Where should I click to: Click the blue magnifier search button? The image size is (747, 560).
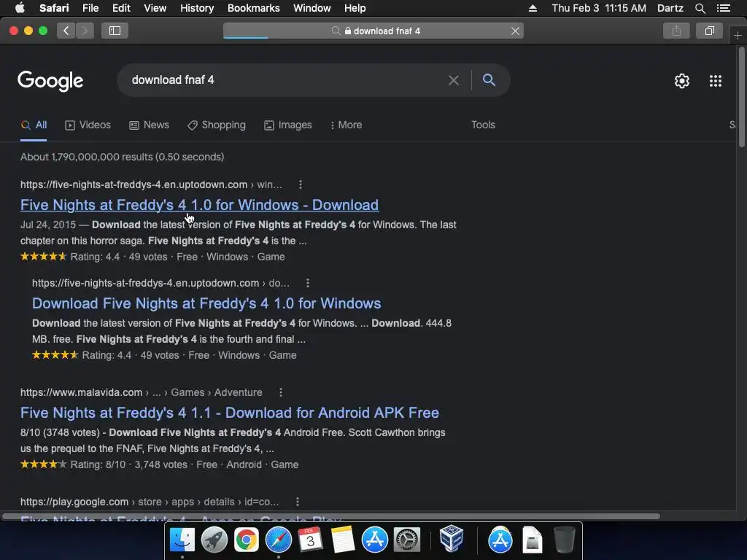coord(489,80)
